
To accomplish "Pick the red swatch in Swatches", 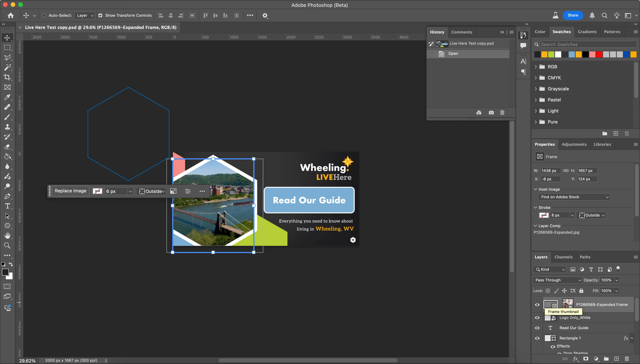I will pyautogui.click(x=599, y=54).
